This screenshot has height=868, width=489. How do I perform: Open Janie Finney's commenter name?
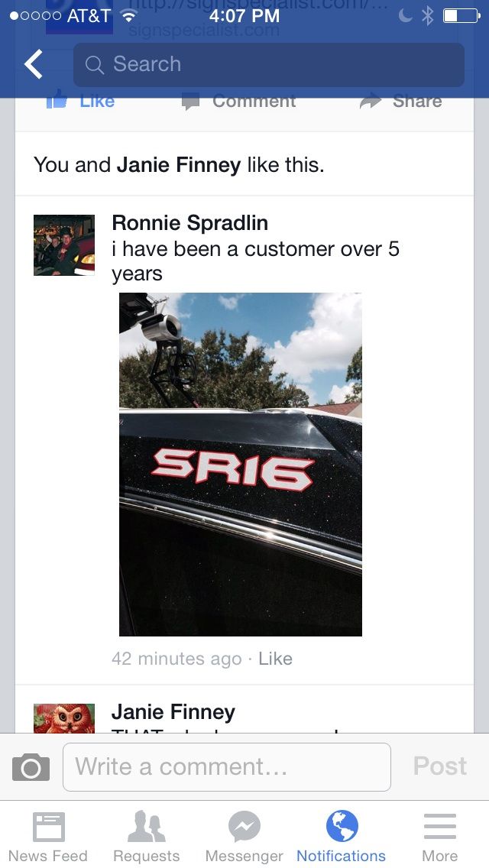[173, 712]
